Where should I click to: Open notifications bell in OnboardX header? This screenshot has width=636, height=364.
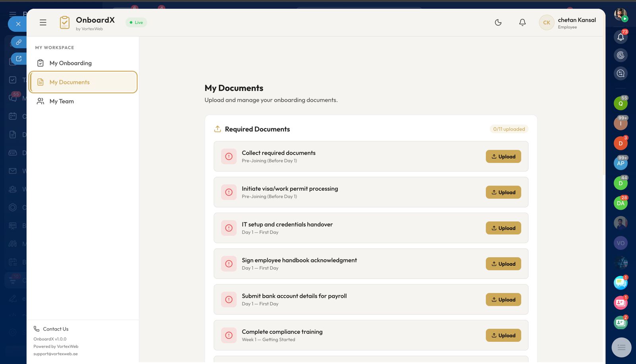(x=522, y=23)
